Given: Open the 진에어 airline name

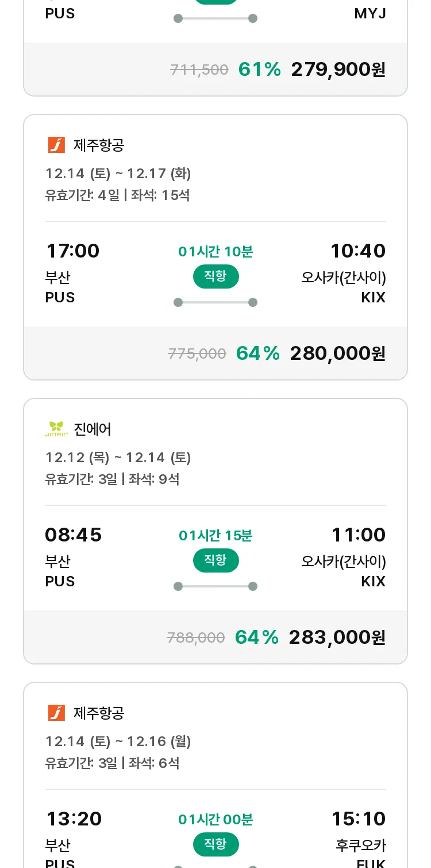Looking at the screenshot, I should tap(93, 429).
